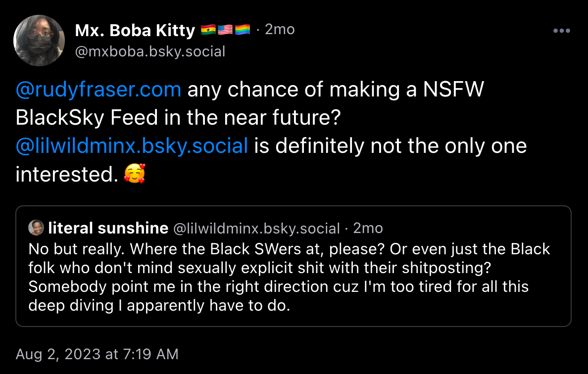
Task: Click literal sunshine's display name
Action: pyautogui.click(x=108, y=228)
